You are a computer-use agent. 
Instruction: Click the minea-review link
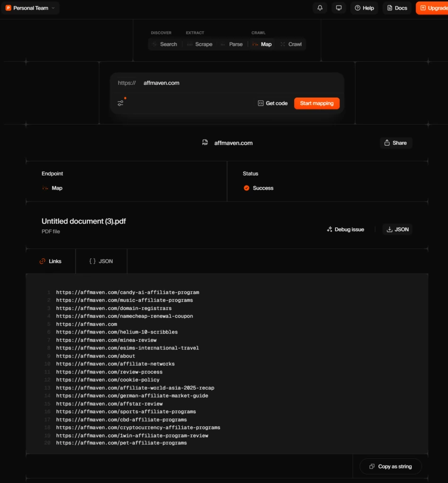tap(106, 340)
